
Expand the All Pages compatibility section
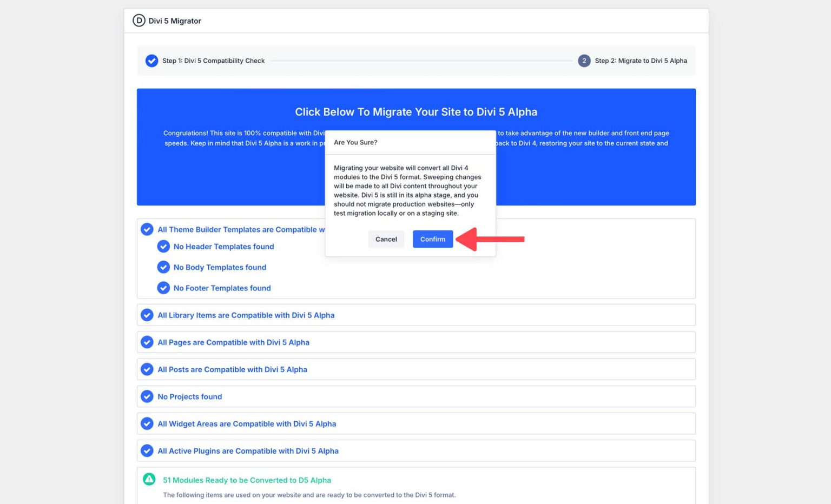coord(233,342)
